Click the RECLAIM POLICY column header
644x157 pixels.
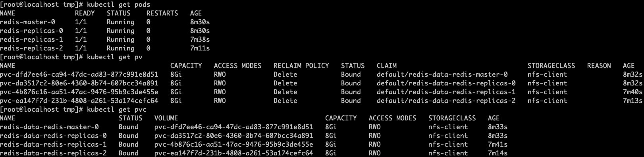click(301, 66)
